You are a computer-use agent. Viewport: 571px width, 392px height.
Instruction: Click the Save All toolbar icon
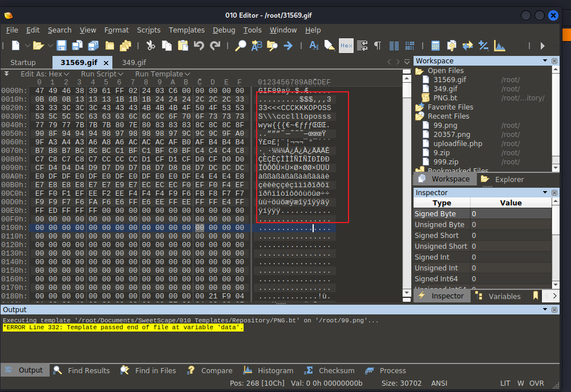93,46
